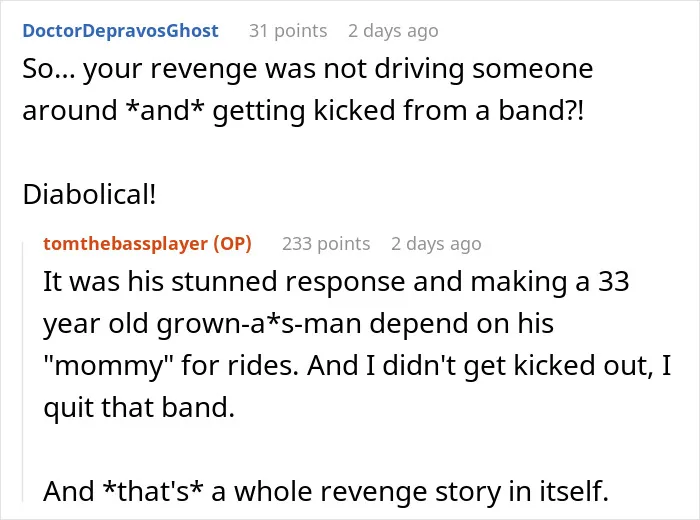Click the "(OP)" tag beside tomthebassplayer
The width and height of the screenshot is (700, 520).
233,244
